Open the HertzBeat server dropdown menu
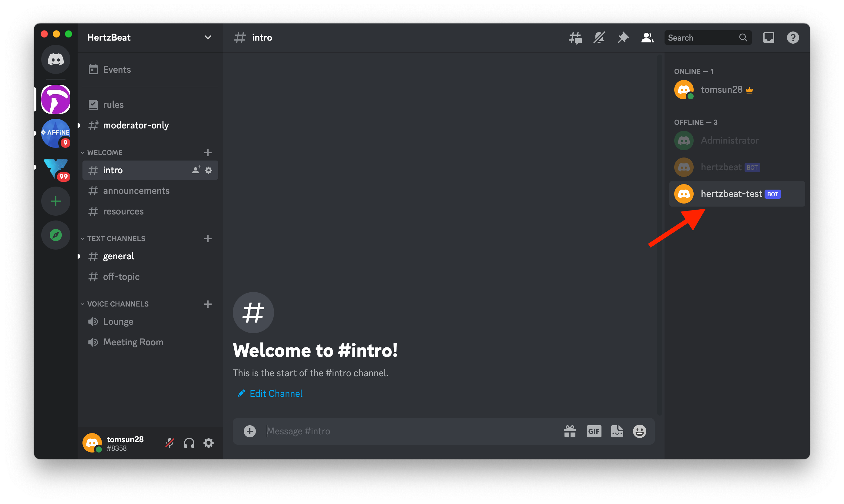This screenshot has height=504, width=844. (x=208, y=37)
